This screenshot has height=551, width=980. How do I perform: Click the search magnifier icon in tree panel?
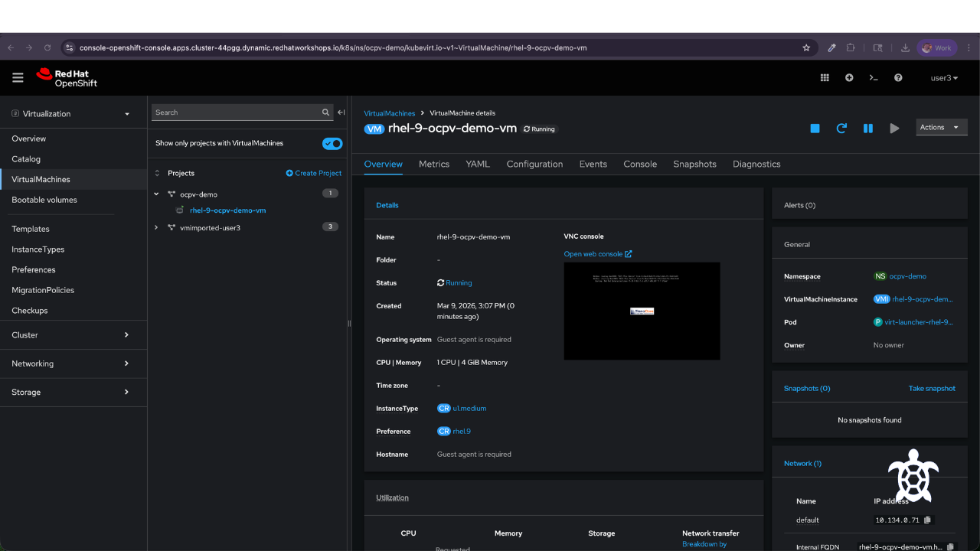pyautogui.click(x=326, y=112)
